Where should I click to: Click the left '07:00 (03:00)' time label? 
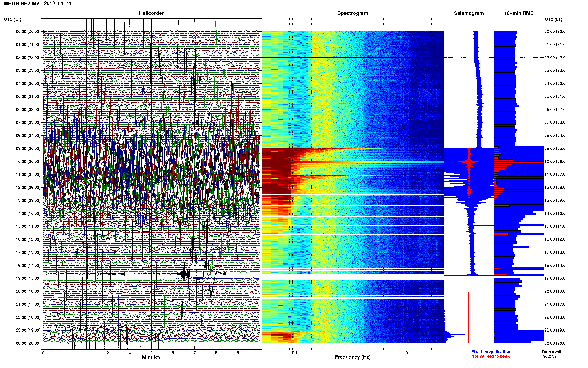(x=28, y=122)
